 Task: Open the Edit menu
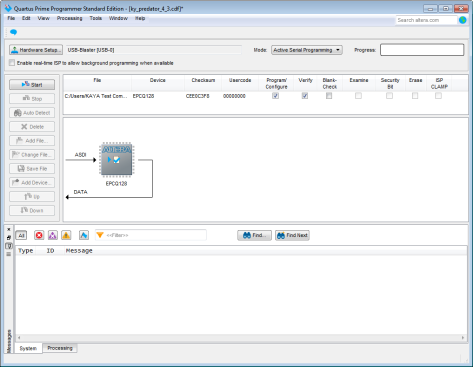(26, 18)
